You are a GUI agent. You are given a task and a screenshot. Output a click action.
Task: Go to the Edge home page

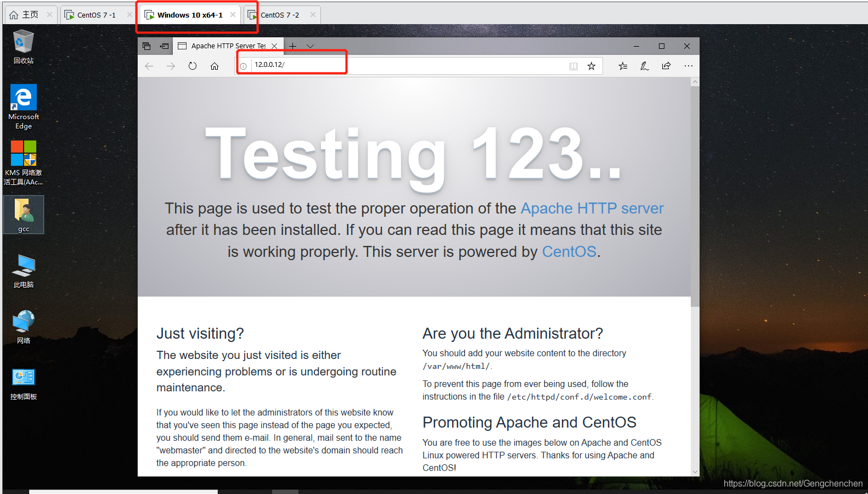[x=215, y=66]
